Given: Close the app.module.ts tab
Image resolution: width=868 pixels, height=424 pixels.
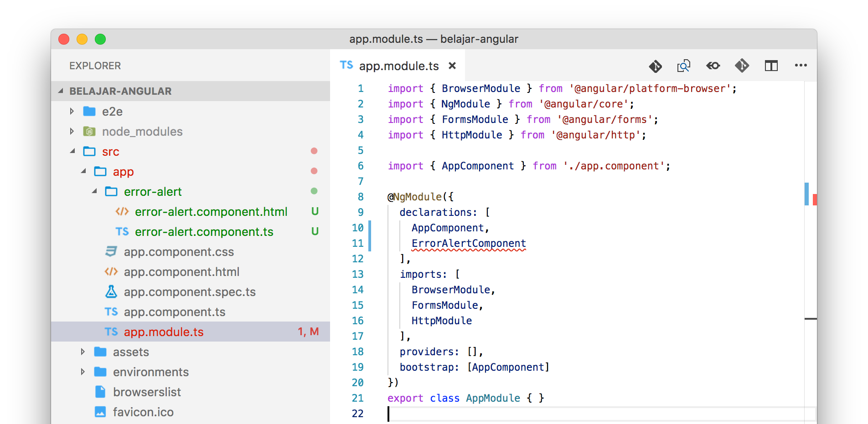Looking at the screenshot, I should [x=452, y=66].
